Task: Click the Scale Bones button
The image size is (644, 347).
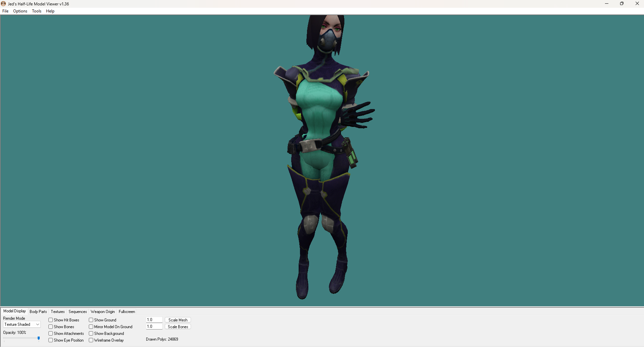Action: click(x=178, y=327)
